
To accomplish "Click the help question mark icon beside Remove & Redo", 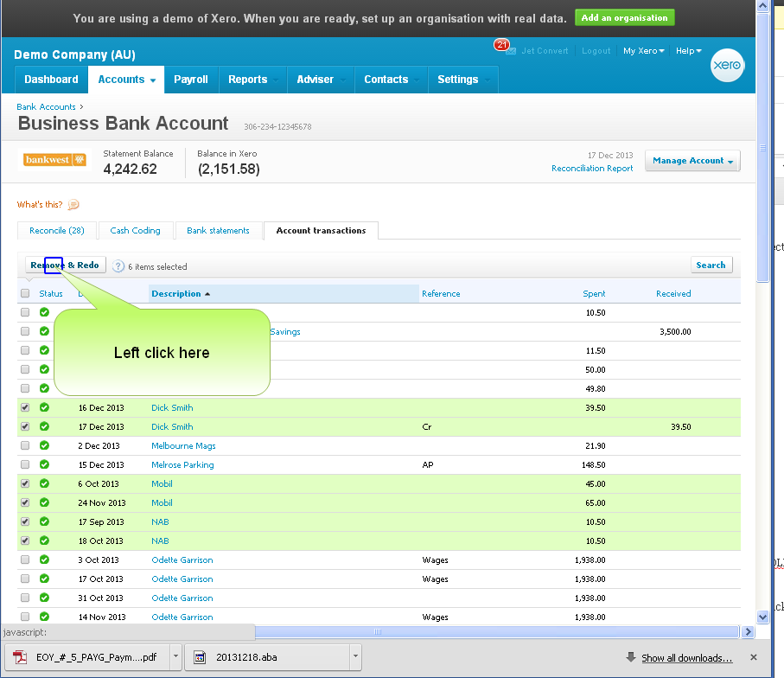I will pos(118,266).
